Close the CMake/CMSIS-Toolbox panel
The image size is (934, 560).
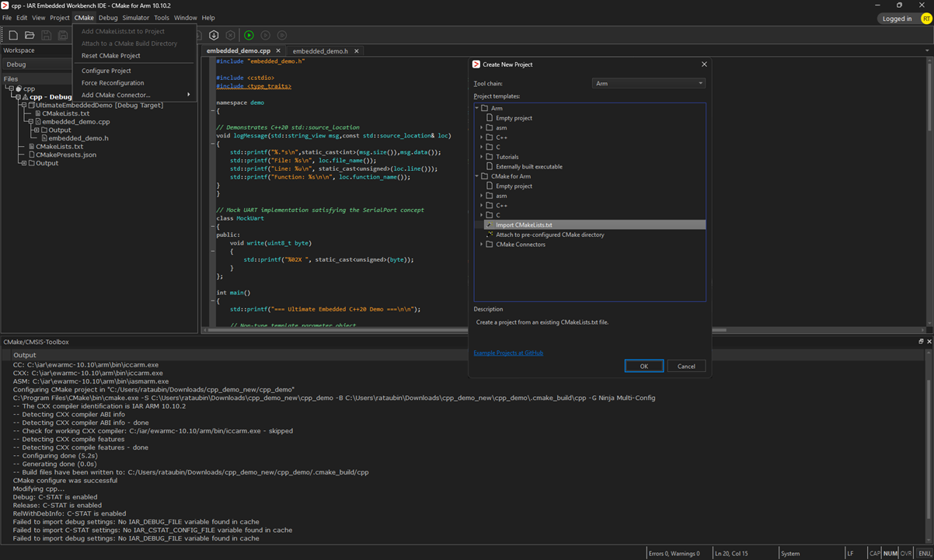point(929,342)
